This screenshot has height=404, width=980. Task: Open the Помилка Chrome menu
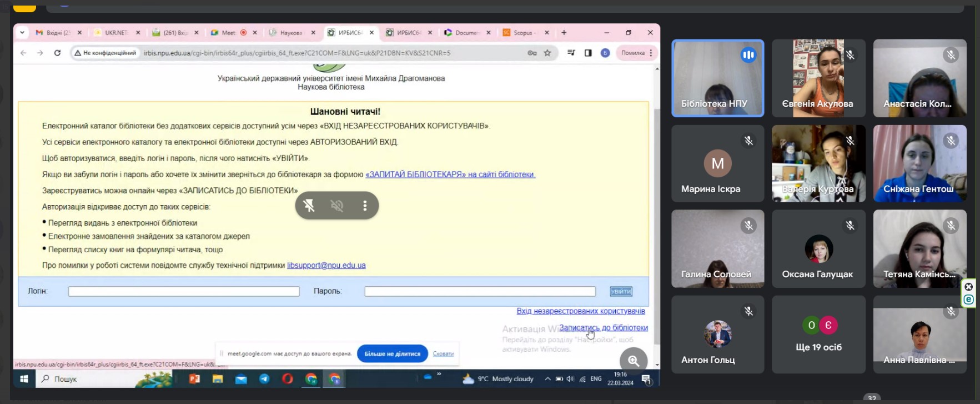tap(636, 53)
